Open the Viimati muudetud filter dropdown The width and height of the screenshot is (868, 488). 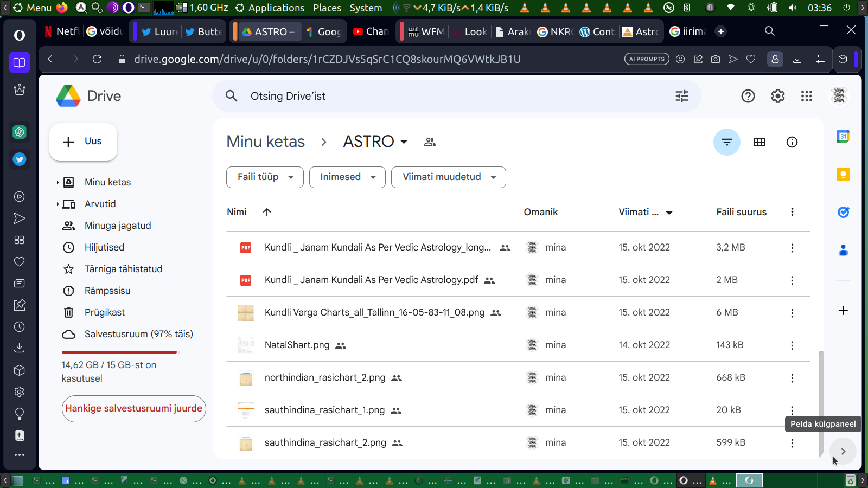point(448,177)
